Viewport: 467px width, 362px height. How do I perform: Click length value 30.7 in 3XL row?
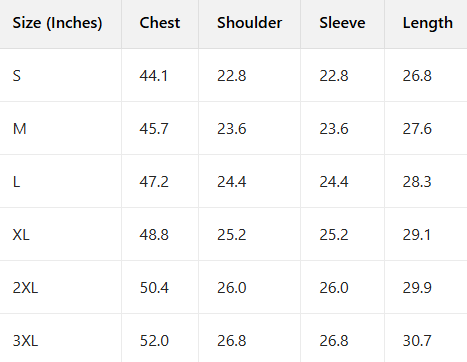tap(417, 341)
